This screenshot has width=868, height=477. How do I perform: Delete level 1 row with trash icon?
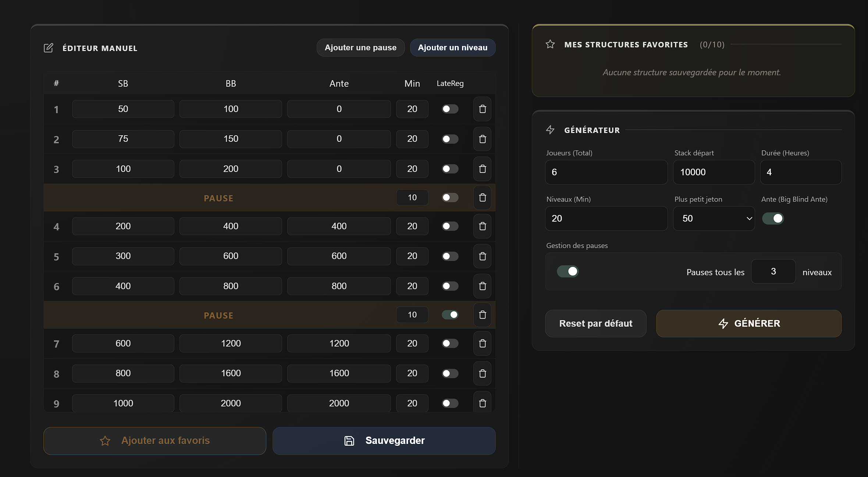[482, 109]
